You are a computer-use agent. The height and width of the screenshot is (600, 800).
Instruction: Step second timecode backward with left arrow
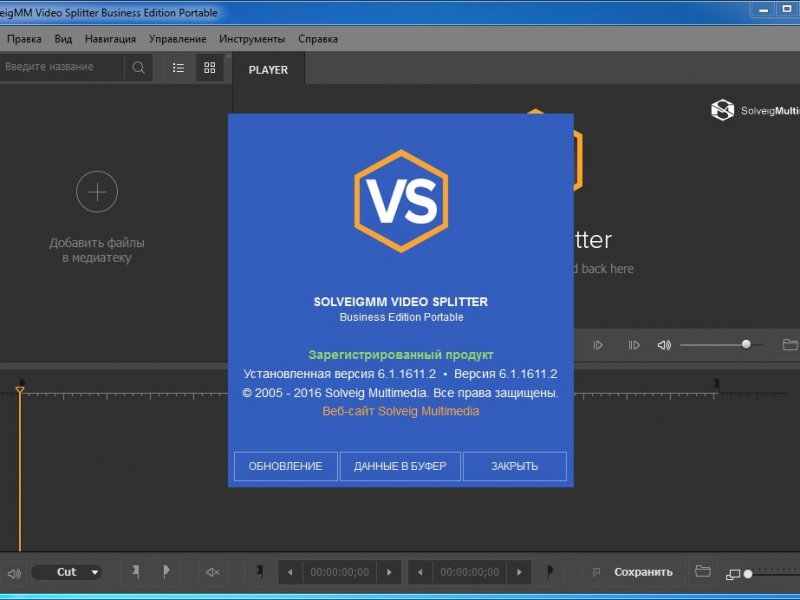tap(420, 572)
